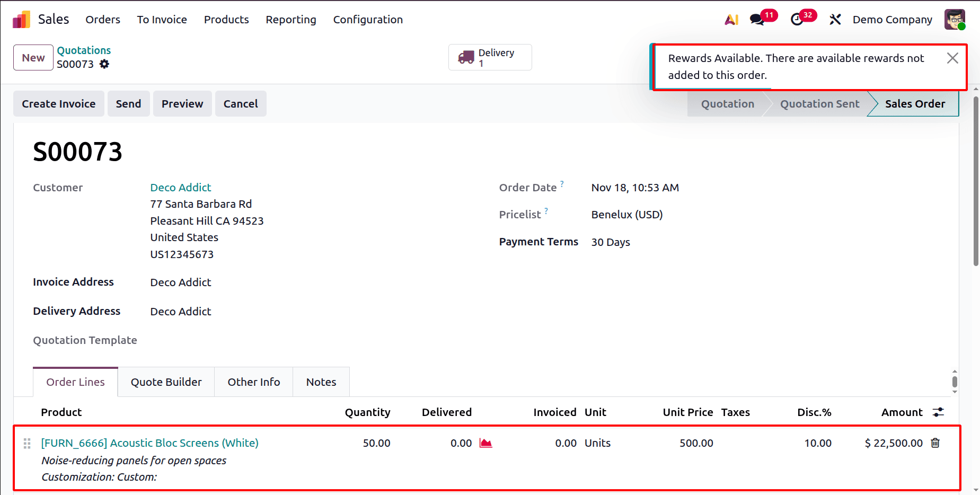Image resolution: width=980 pixels, height=495 pixels.
Task: Open the optional columns toggle beside Amount
Action: click(938, 412)
